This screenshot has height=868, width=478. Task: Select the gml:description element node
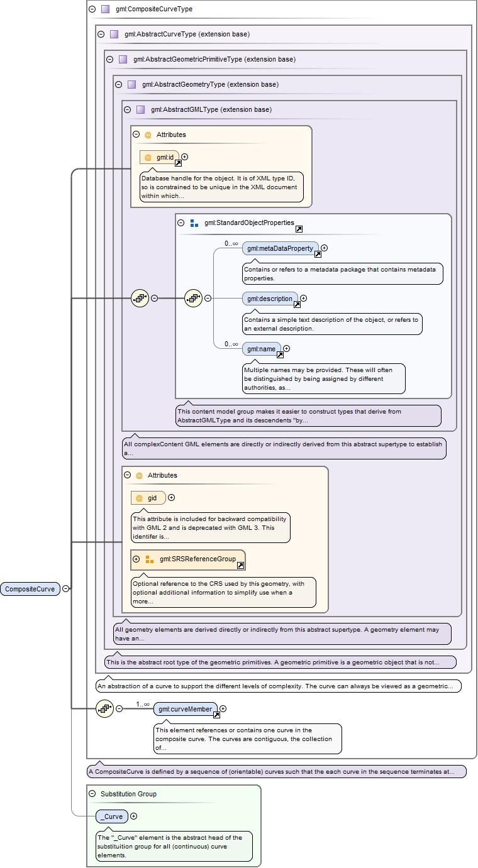[270, 299]
